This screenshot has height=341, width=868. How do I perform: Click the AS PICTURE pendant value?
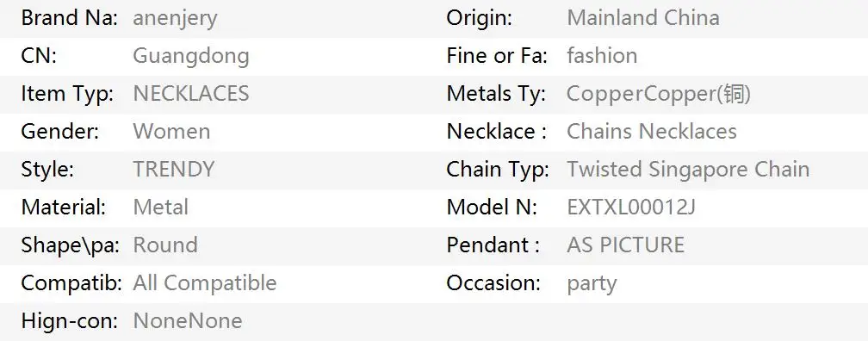625,245
